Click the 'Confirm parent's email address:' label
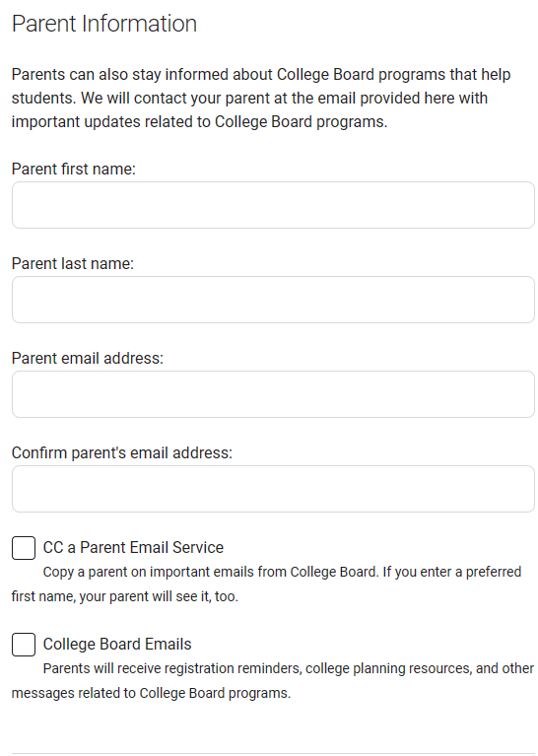This screenshot has height=756, width=538. point(122,452)
